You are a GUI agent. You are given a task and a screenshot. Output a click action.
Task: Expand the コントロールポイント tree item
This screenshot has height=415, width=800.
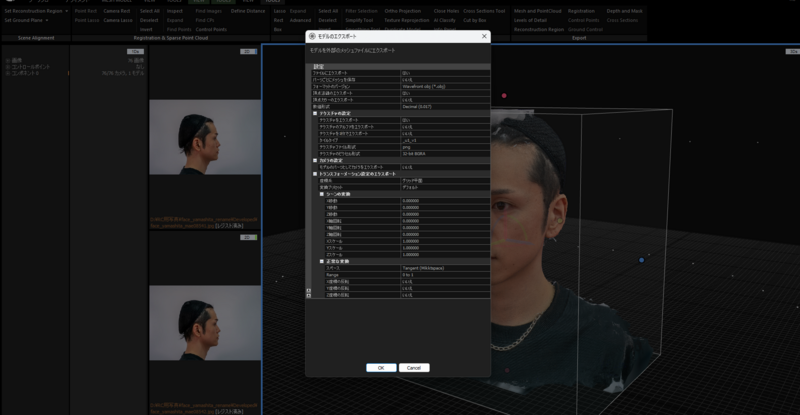(x=8, y=66)
